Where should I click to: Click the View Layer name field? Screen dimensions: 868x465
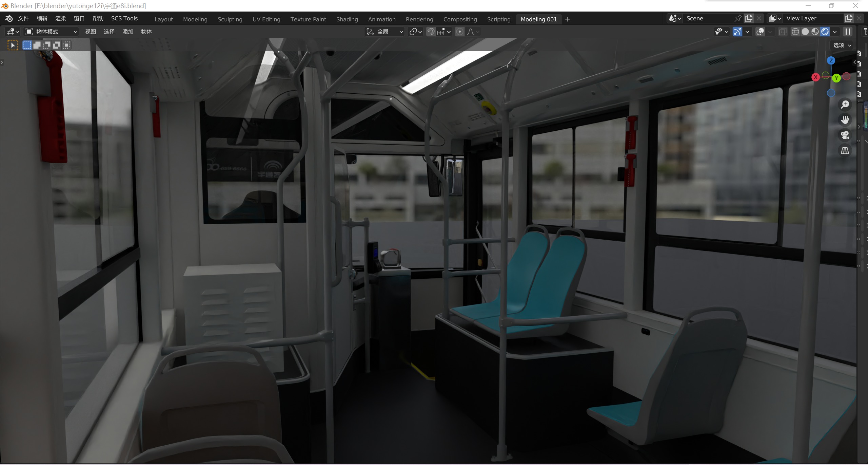pyautogui.click(x=814, y=18)
